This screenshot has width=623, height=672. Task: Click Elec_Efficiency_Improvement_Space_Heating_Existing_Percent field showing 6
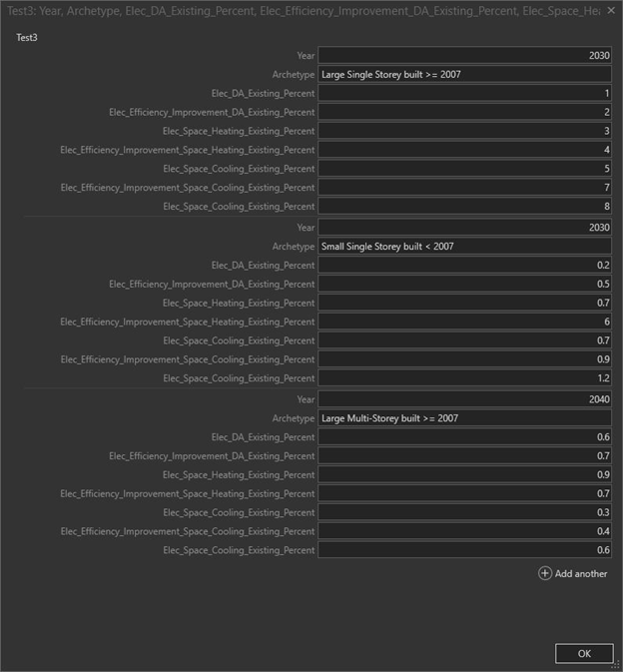click(x=464, y=322)
